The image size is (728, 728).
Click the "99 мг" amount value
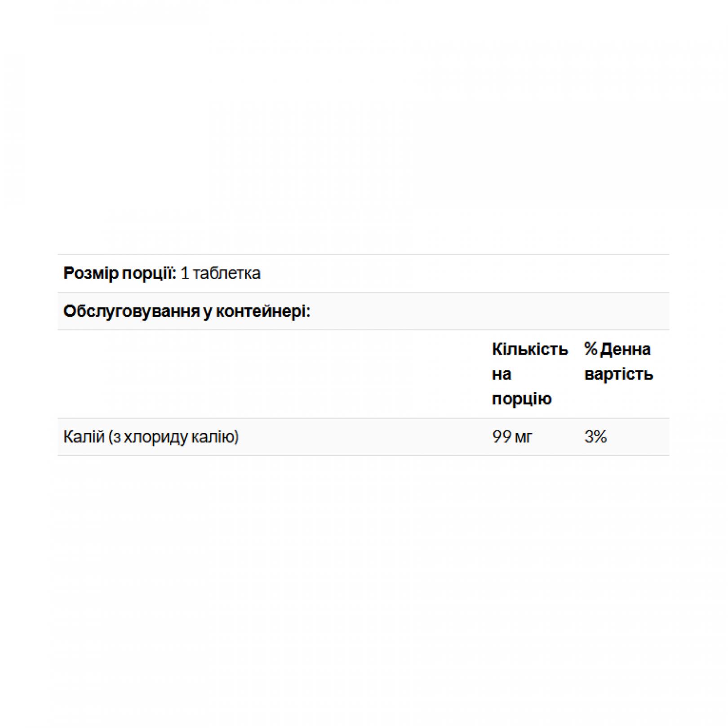[512, 437]
